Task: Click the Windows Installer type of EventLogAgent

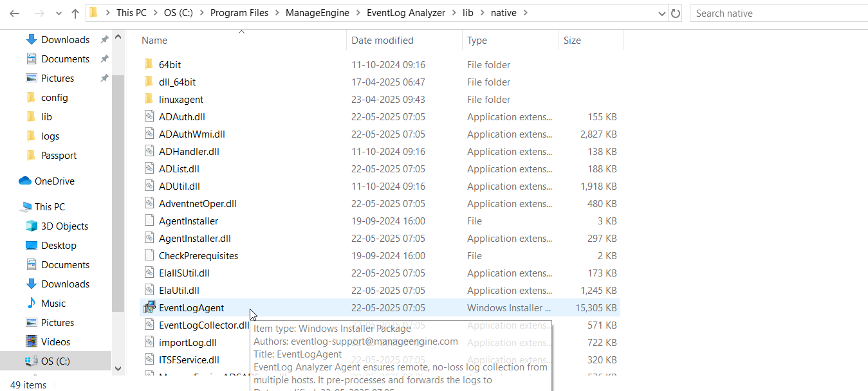Action: point(509,308)
